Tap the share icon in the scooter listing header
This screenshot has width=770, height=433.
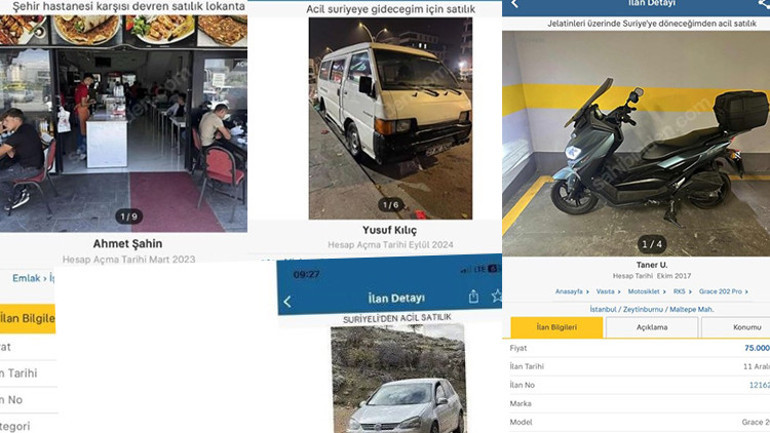click(764, 4)
